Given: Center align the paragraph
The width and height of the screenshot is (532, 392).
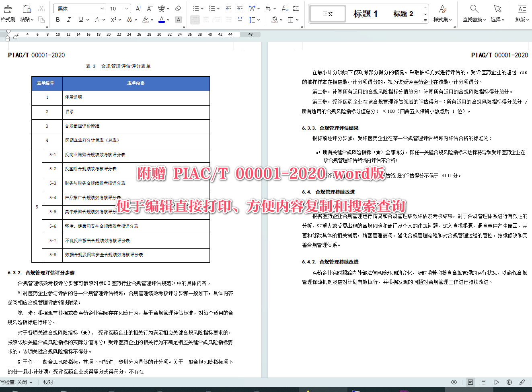Looking at the screenshot, I should click(x=206, y=20).
